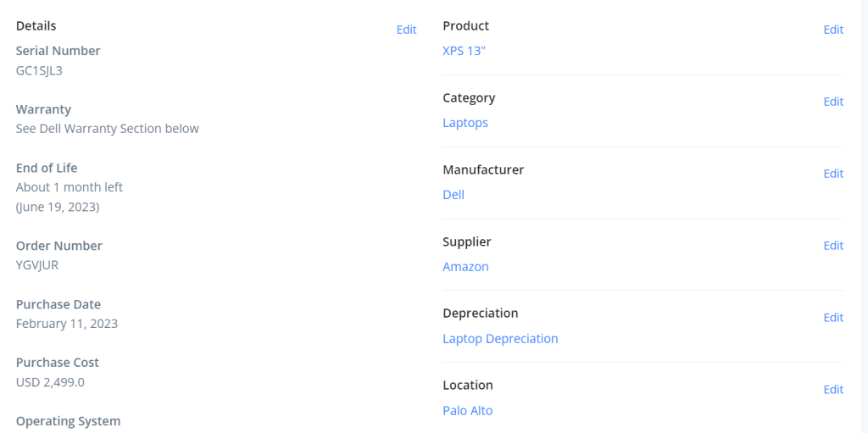Click the purchase date February 11, 2023

click(67, 324)
